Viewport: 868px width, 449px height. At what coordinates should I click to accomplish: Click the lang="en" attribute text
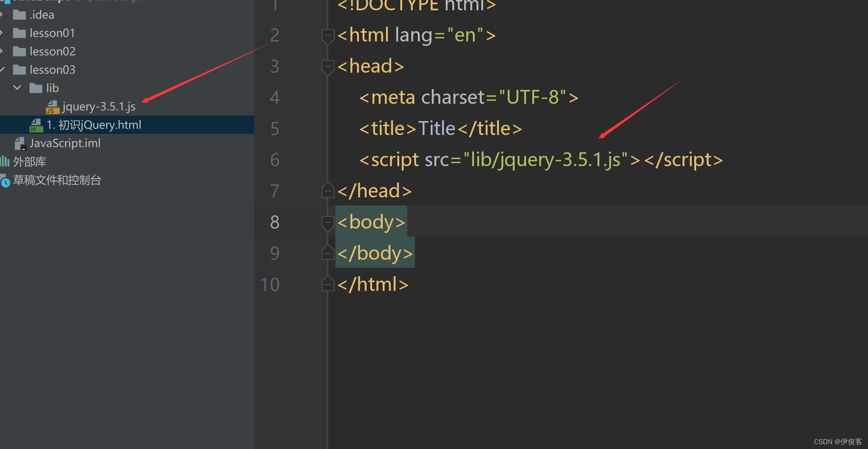point(439,36)
